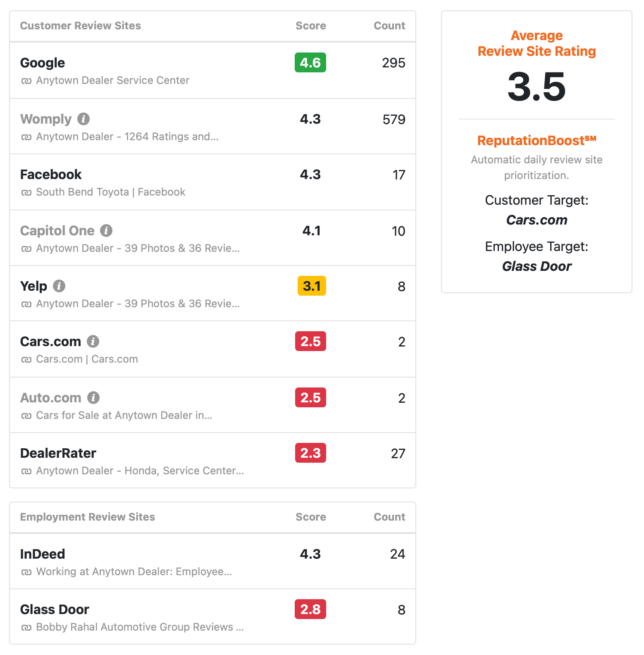Image resolution: width=644 pixels, height=655 pixels.
Task: Show info for Auto.com via its icon
Action: [x=93, y=398]
